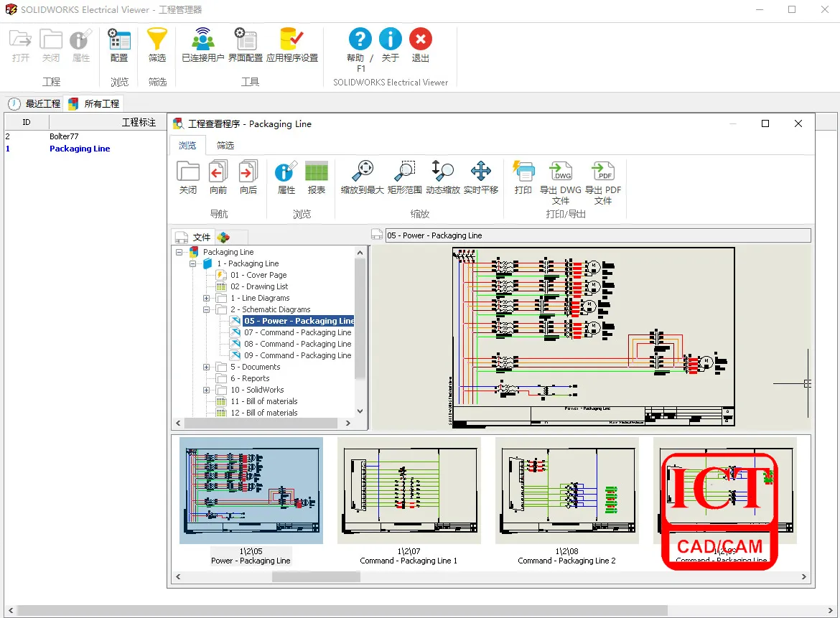Collapse the 1 - Packaging Line book node
This screenshot has width=840, height=618.
(x=192, y=263)
